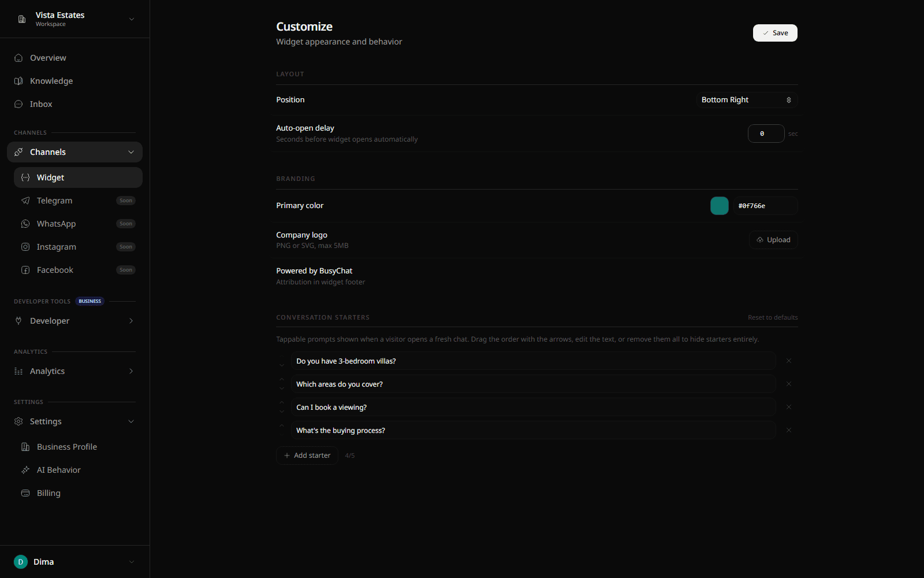Click the Save button

(x=775, y=33)
